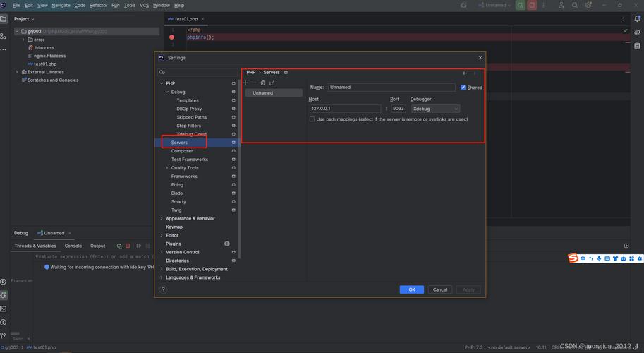
Task: Toggle the Shared checkbox
Action: [463, 88]
